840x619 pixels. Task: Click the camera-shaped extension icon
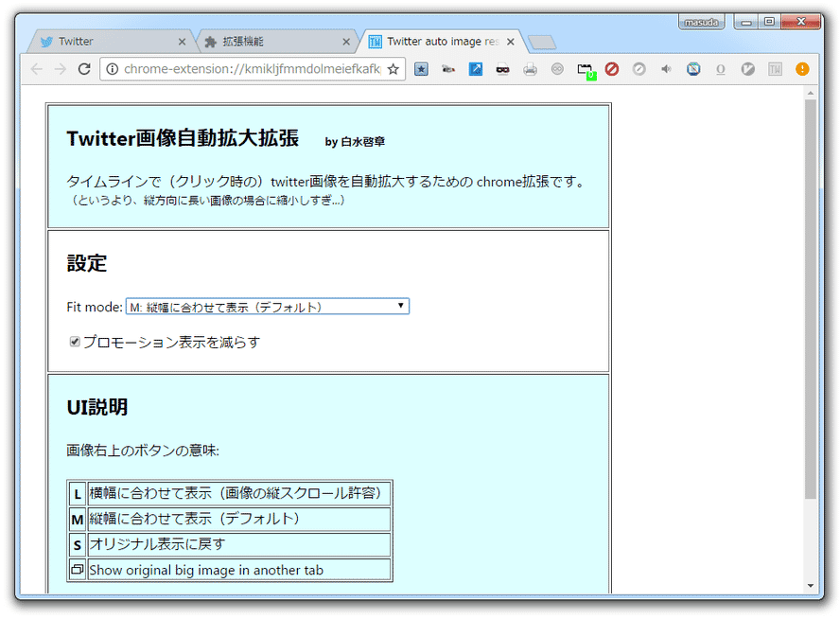pyautogui.click(x=448, y=68)
